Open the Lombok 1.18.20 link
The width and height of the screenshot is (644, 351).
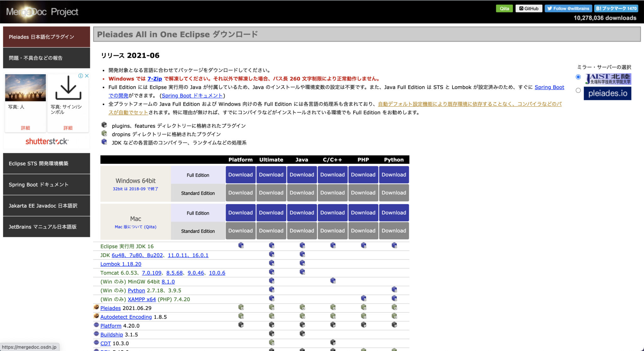121,264
